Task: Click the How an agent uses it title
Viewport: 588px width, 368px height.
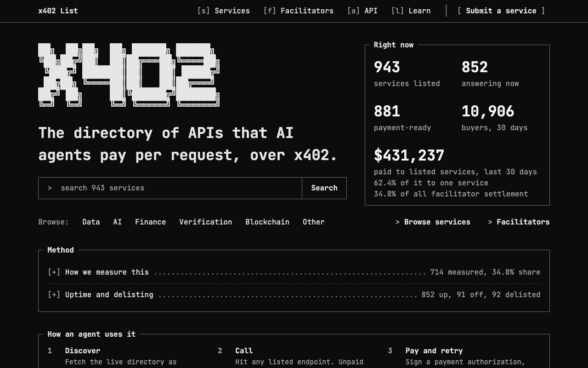Action: click(x=91, y=334)
